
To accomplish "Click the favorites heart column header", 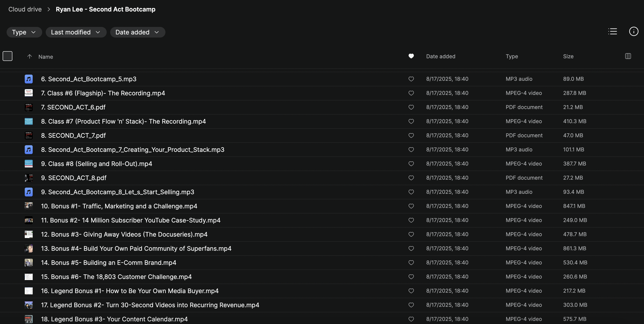I will tap(411, 56).
